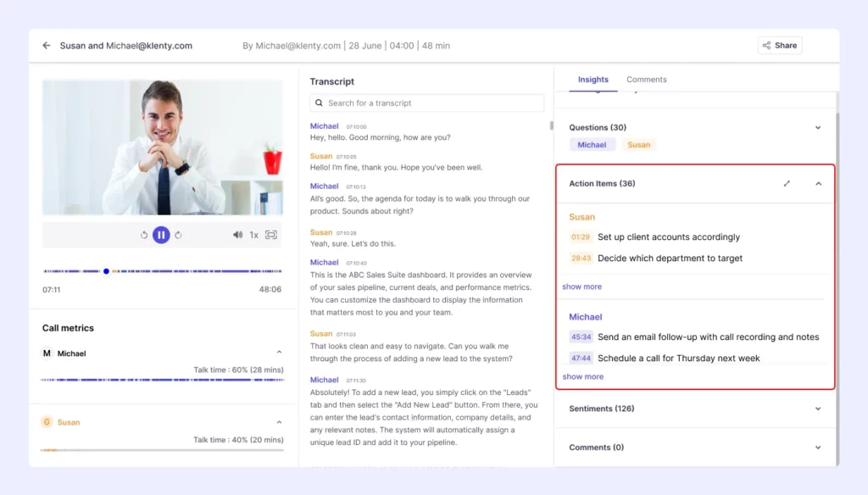Screen dimensions: 868x495
Task: Expand the Comments (0) section
Action: 818,448
